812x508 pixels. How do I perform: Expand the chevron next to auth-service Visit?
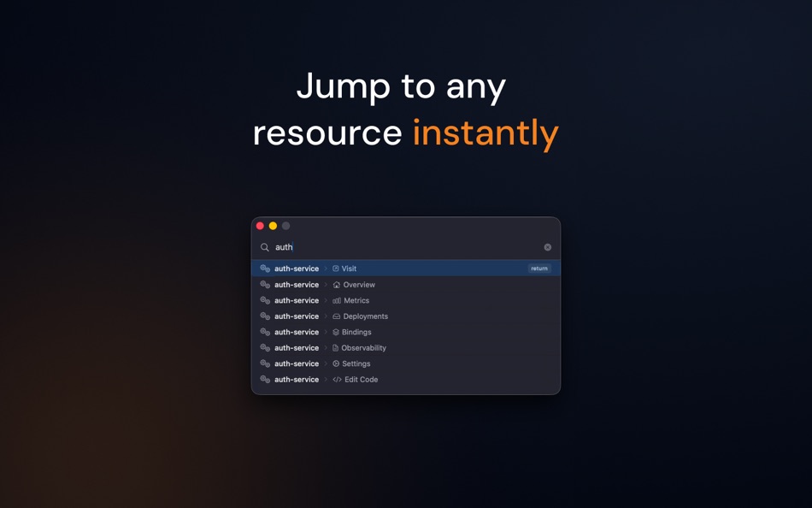coord(326,269)
